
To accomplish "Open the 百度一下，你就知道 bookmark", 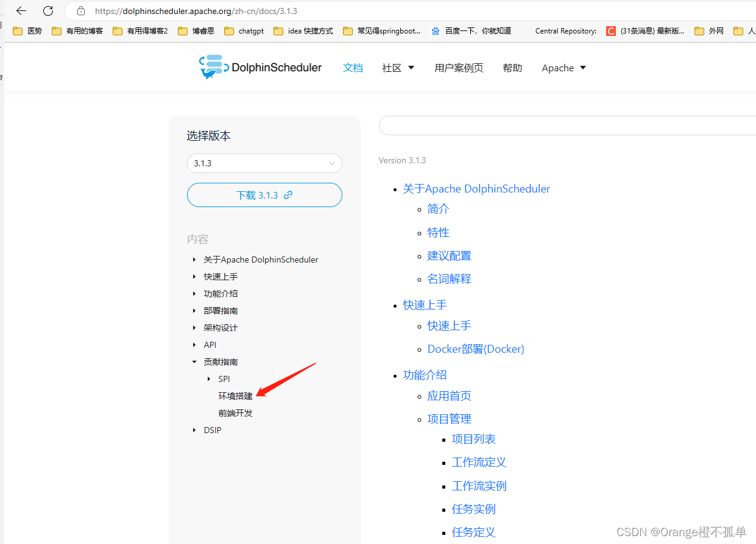I will click(x=471, y=30).
